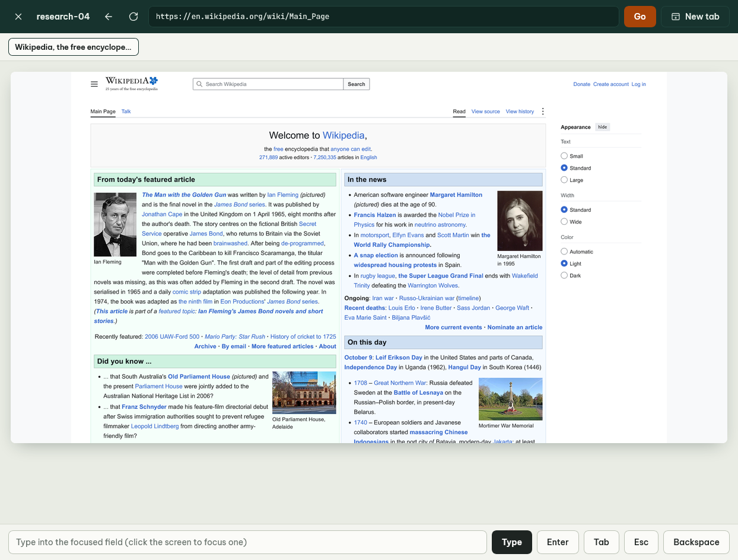Image resolution: width=738 pixels, height=560 pixels.
Task: Click the Type button
Action: coord(512,542)
